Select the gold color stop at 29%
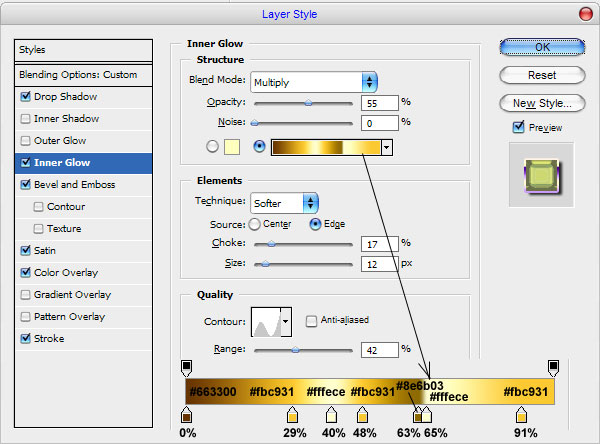The height and width of the screenshot is (444, 600). (x=292, y=415)
